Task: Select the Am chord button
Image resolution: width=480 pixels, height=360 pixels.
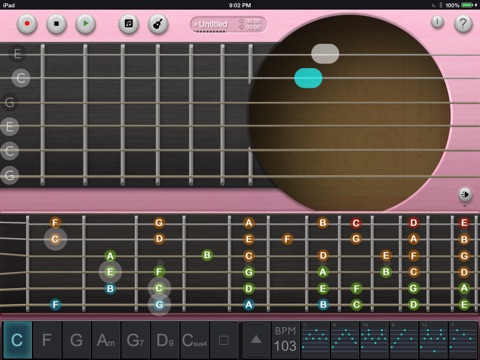Action: pyautogui.click(x=106, y=340)
